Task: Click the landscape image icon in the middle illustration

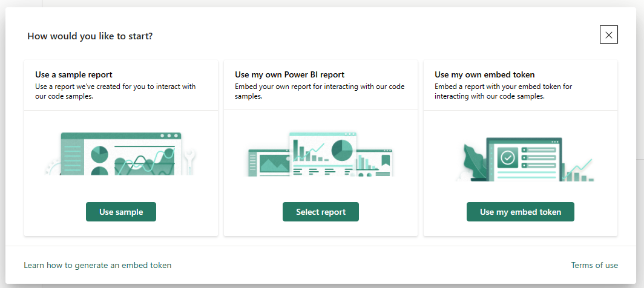Action: [x=275, y=163]
